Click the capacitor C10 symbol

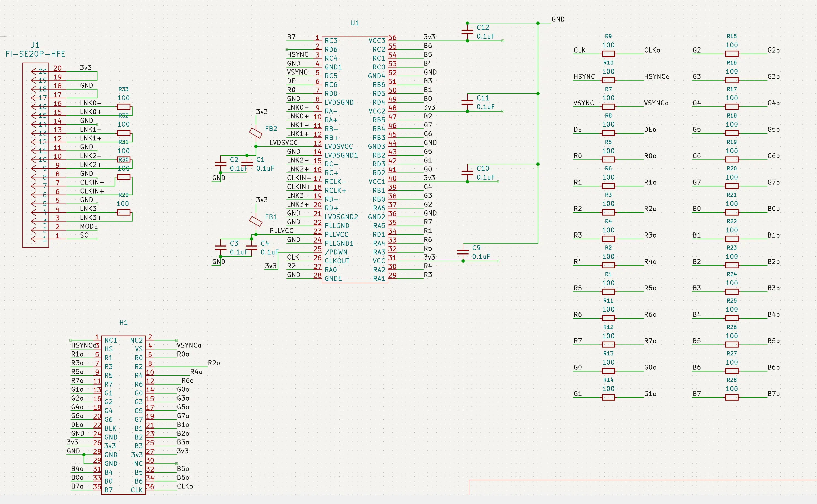point(467,173)
